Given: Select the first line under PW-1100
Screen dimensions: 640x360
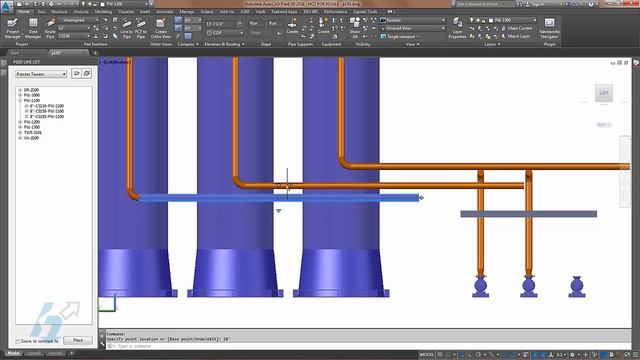Looking at the screenshot, I should click(47, 106).
